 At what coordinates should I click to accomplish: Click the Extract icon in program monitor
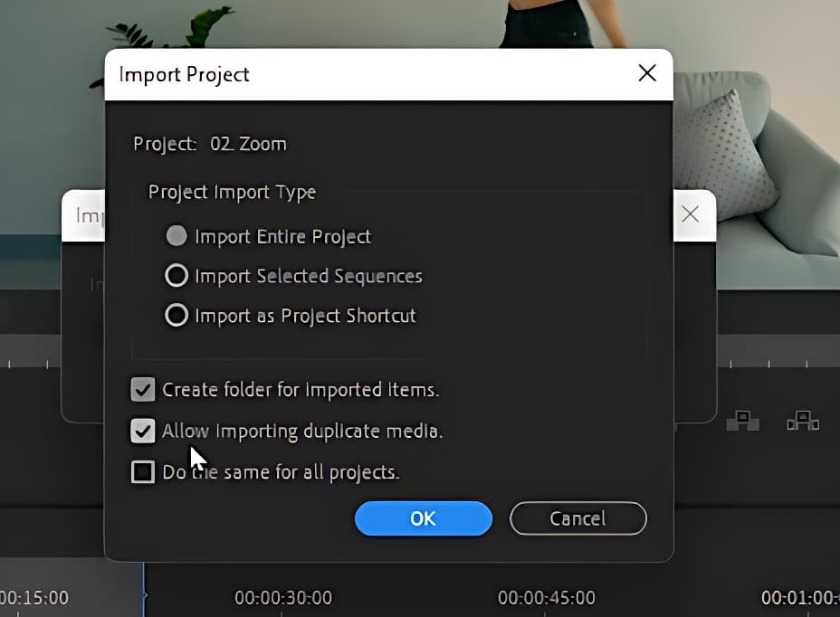click(x=802, y=421)
